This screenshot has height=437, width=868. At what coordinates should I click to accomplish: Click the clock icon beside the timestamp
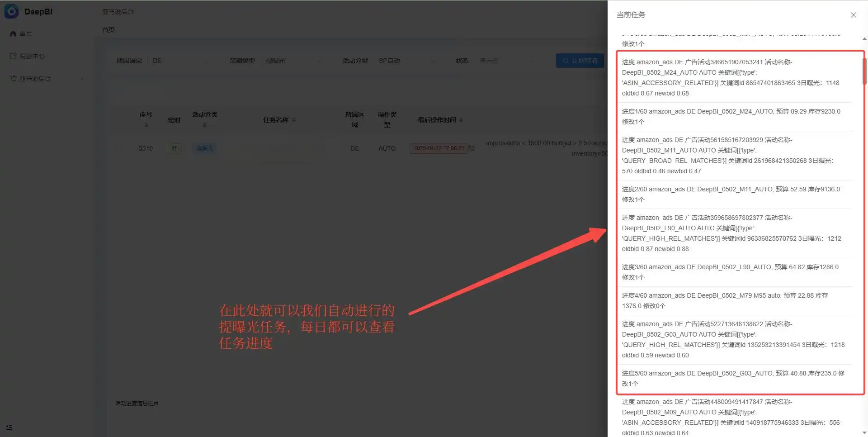click(472, 148)
